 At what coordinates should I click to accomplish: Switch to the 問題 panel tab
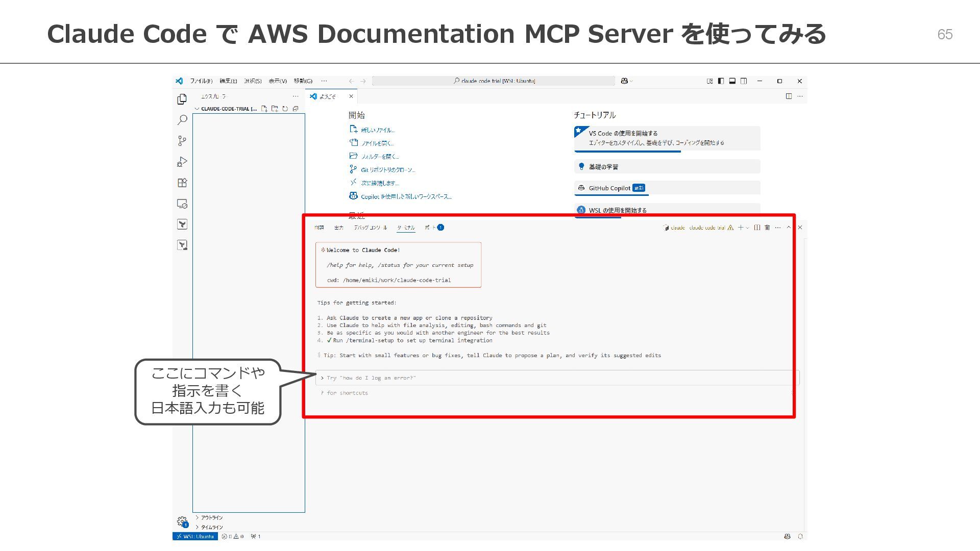(x=319, y=228)
